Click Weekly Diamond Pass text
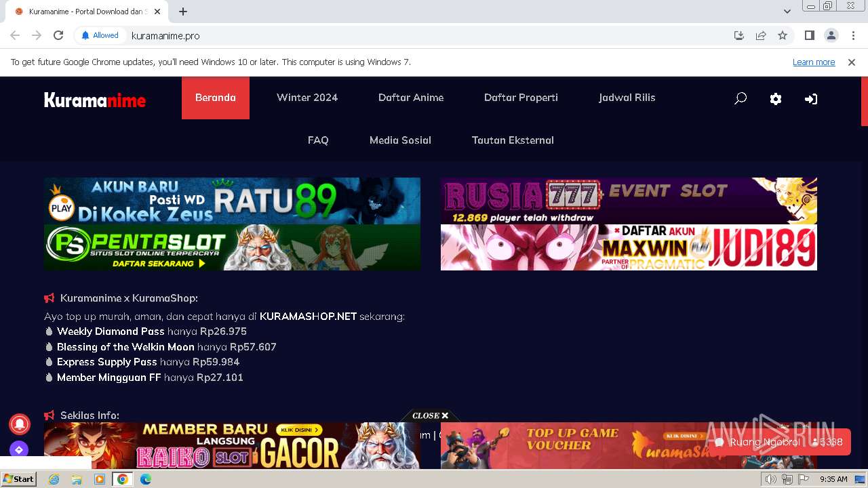868x488 pixels. [x=111, y=331]
